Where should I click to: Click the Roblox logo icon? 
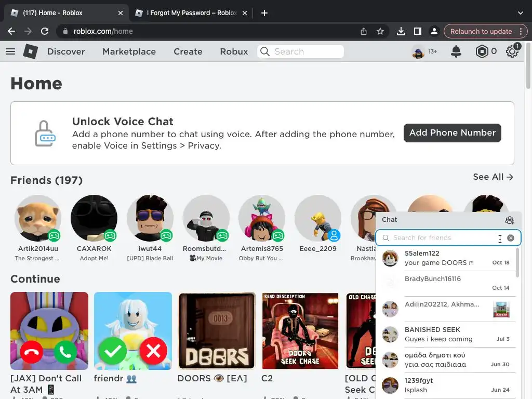(x=31, y=51)
